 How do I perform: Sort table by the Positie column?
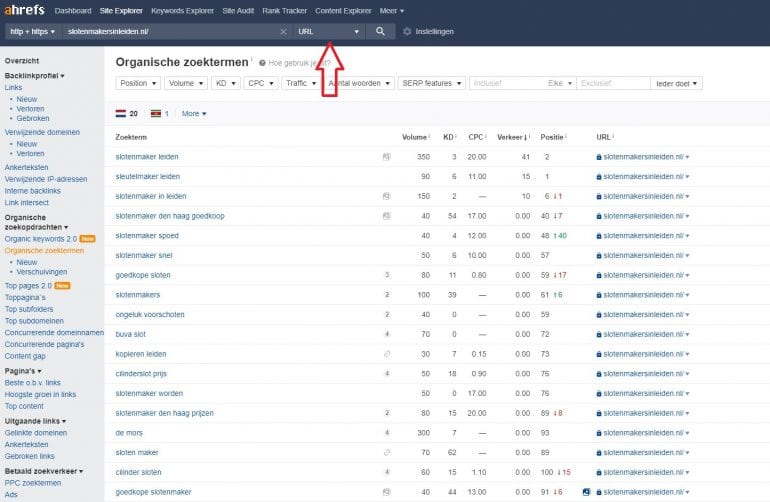553,137
